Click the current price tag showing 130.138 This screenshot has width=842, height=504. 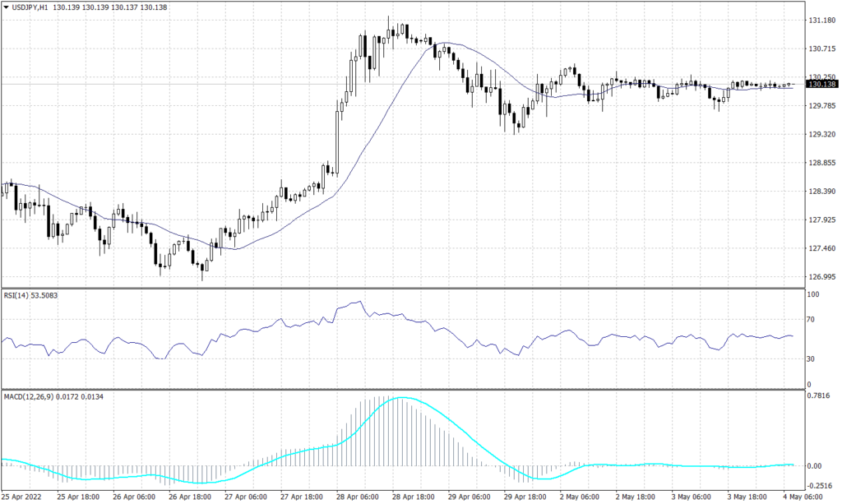point(823,85)
